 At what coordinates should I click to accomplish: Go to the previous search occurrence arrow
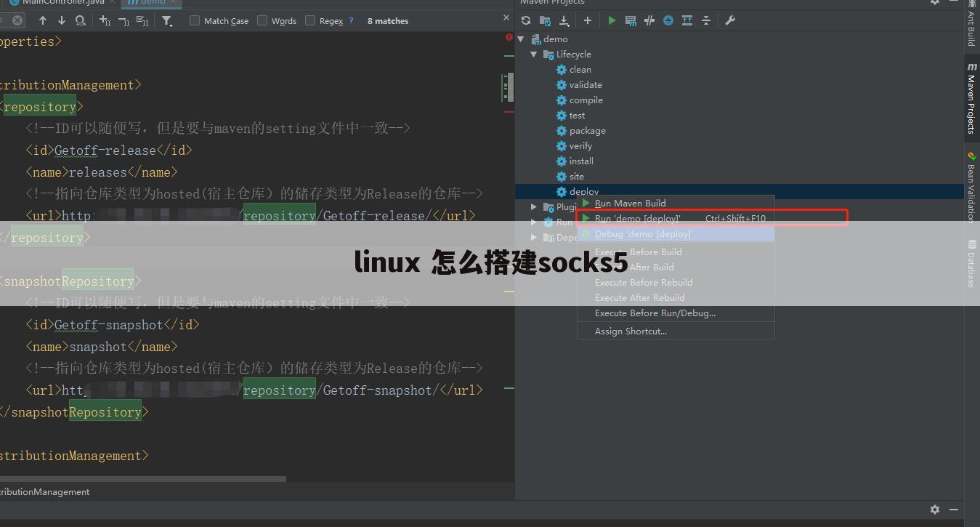tap(43, 20)
